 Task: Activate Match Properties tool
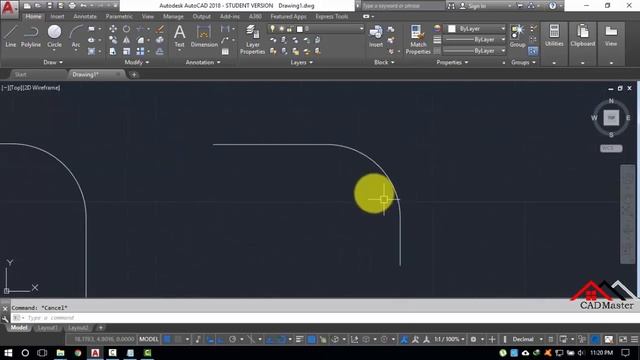pos(418,39)
